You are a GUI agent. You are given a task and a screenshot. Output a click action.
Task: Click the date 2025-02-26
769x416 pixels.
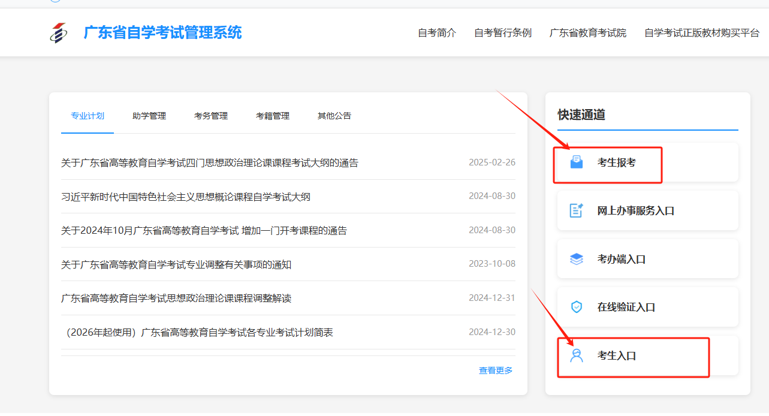click(492, 162)
